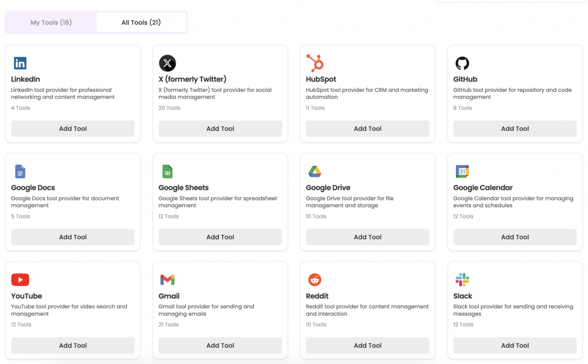The width and height of the screenshot is (588, 364).
Task: Click the "21 Tools" count on Gmail
Action: click(x=169, y=324)
